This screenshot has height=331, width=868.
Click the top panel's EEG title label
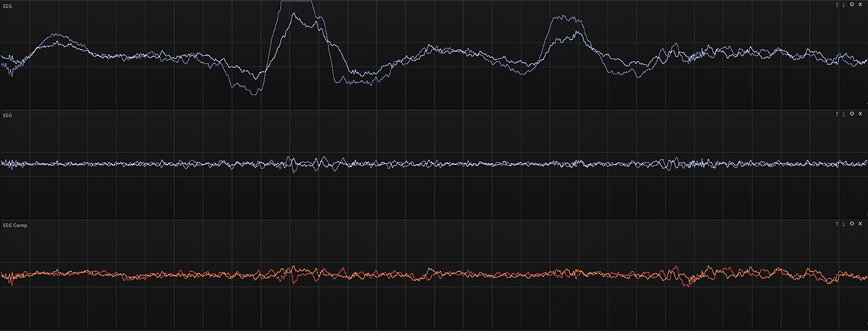(x=7, y=6)
